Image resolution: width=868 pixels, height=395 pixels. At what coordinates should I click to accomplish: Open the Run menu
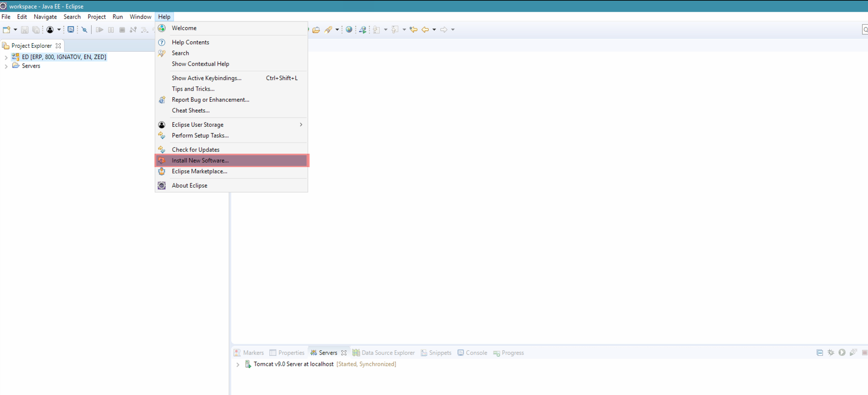coord(118,17)
